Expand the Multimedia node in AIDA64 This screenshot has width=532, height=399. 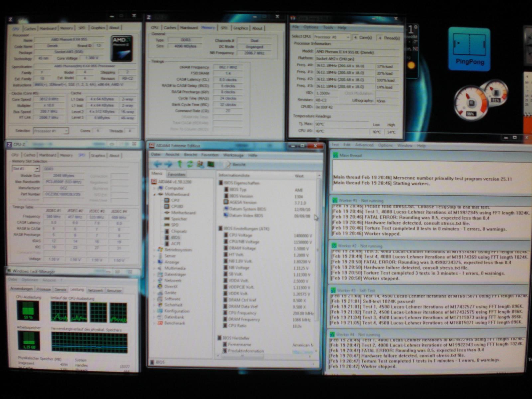154,268
